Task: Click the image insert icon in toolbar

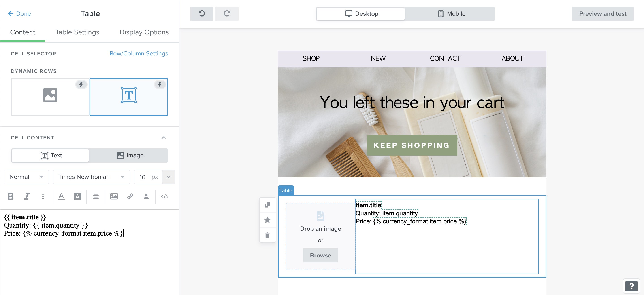Action: [x=114, y=196]
